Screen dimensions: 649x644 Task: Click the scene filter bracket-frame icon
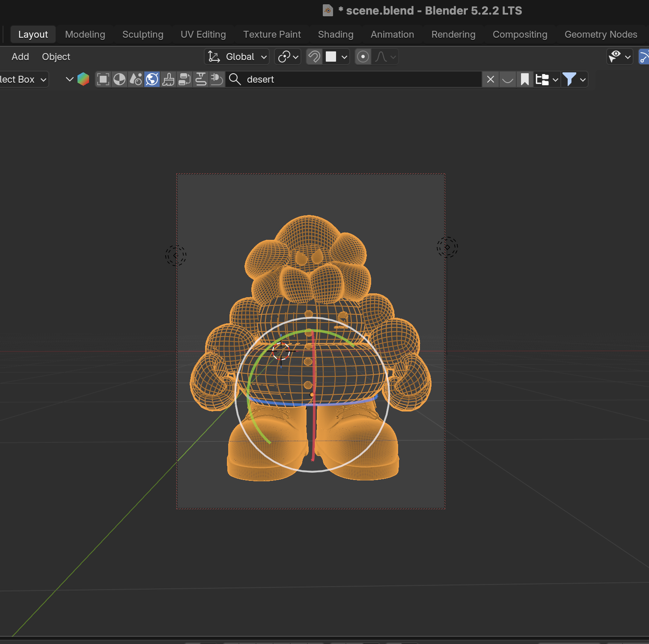coord(103,79)
